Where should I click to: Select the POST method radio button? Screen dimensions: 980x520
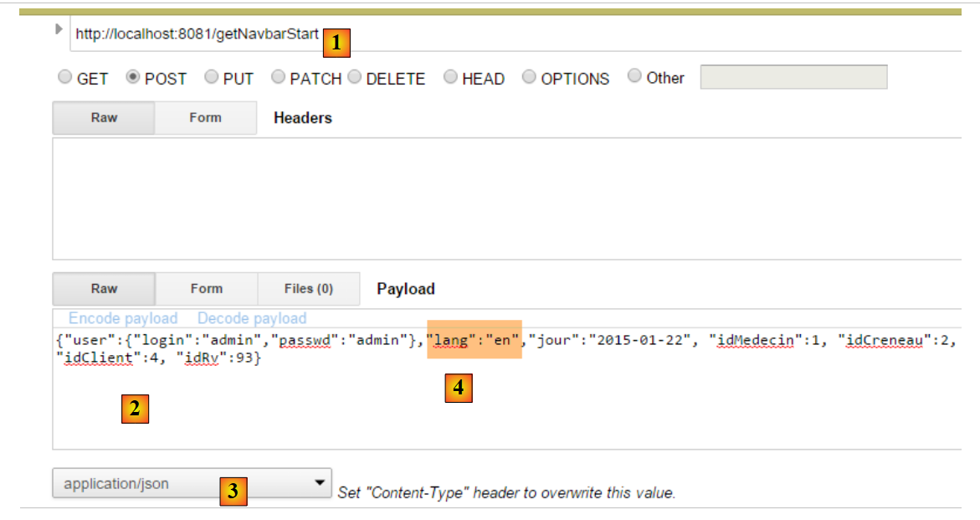[132, 77]
